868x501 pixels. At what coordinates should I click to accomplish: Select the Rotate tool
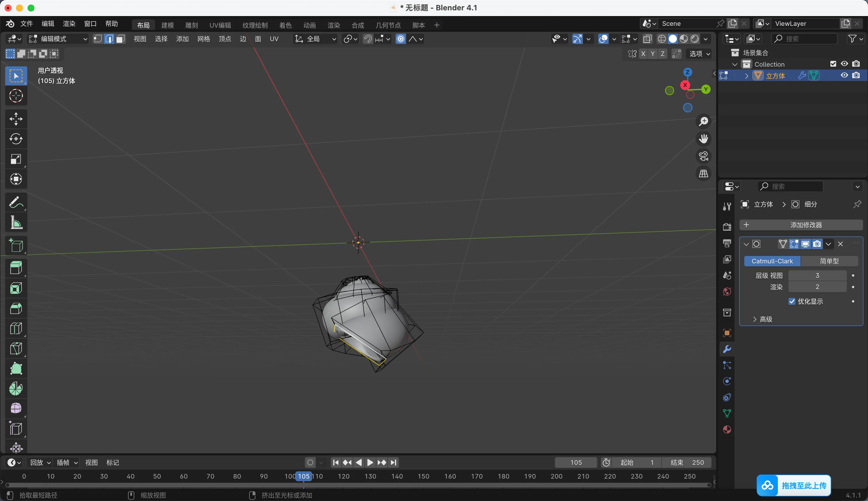click(16, 139)
